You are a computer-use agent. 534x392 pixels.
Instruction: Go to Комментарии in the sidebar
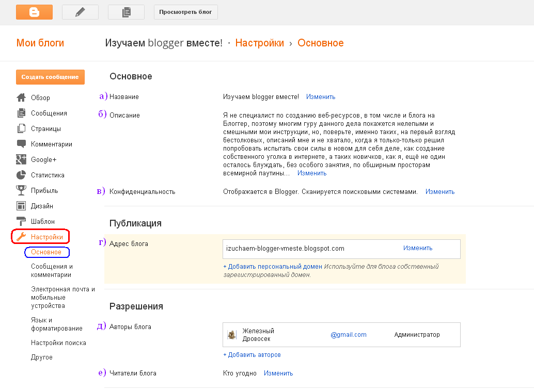[x=52, y=144]
